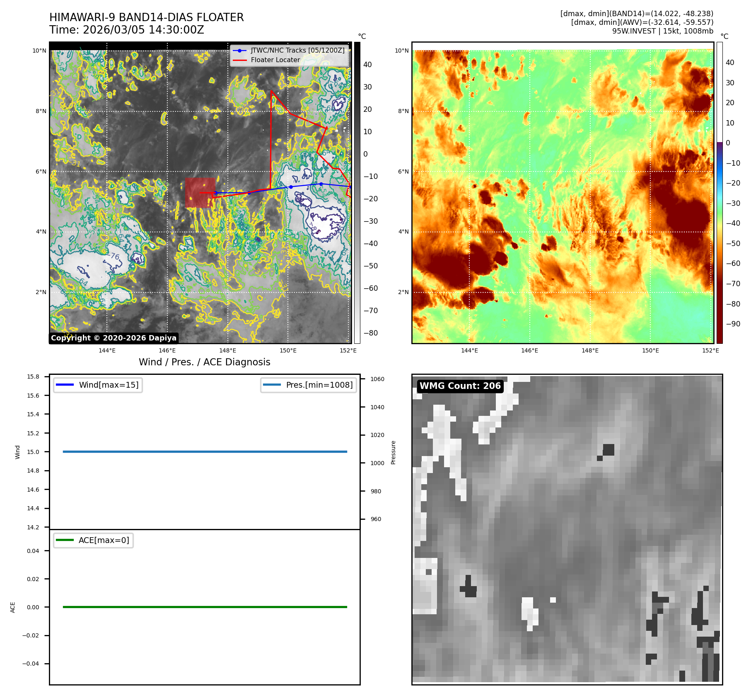Click the HIMAWARI-9 BAND14-DIAS FLOATER title
The height and width of the screenshot is (700, 751).
pos(146,17)
